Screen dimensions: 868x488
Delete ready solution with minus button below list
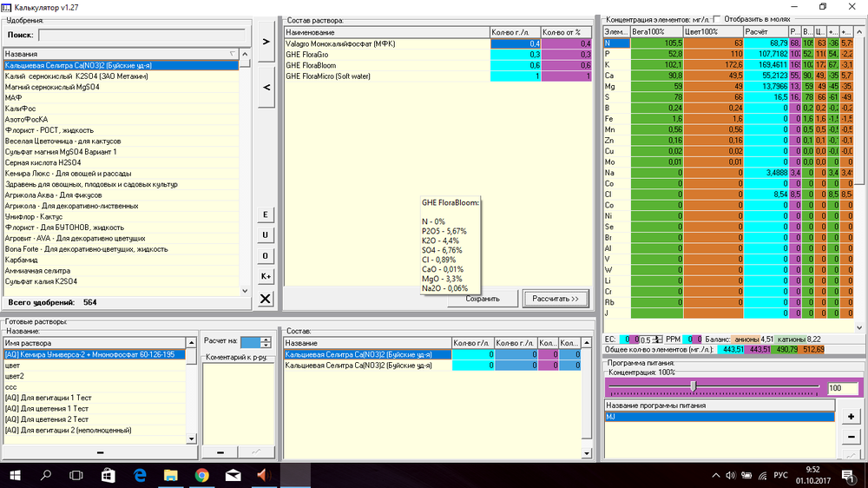(100, 452)
